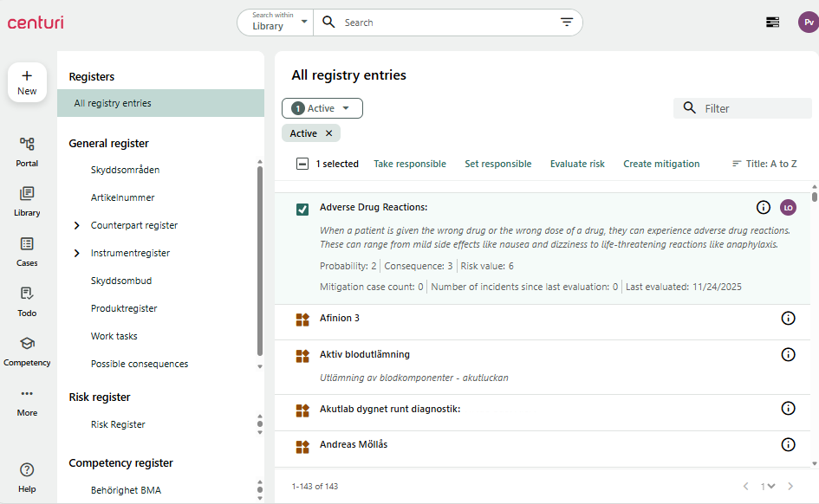The width and height of the screenshot is (819, 504).
Task: Open Risk Register in the sidebar
Action: (118, 424)
